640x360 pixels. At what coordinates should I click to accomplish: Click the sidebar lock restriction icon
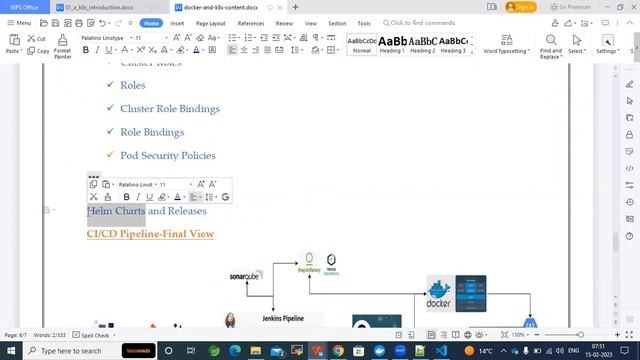pyautogui.click(x=629, y=135)
